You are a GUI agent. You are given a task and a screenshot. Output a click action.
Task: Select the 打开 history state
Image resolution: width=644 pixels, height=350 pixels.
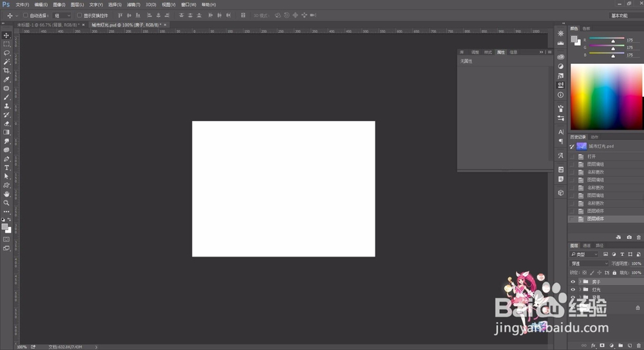[606, 157]
